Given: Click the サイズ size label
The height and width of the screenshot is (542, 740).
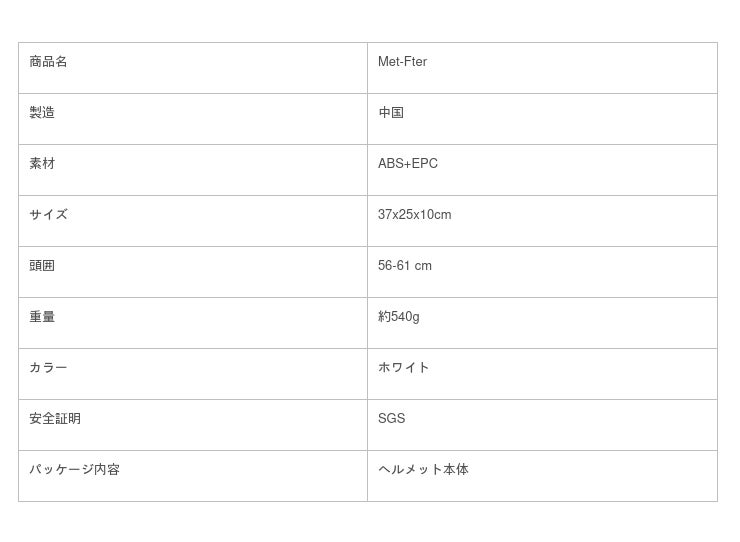Looking at the screenshot, I should click(48, 215).
